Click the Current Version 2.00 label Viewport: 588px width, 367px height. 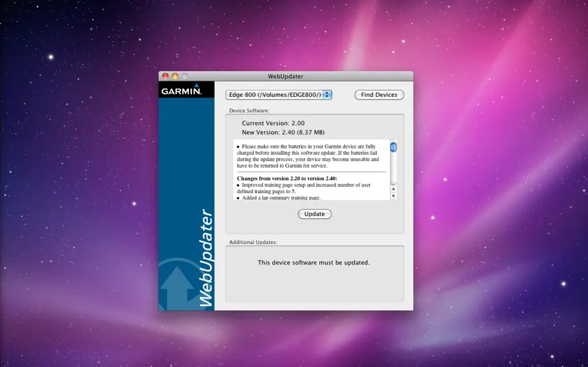coord(273,123)
